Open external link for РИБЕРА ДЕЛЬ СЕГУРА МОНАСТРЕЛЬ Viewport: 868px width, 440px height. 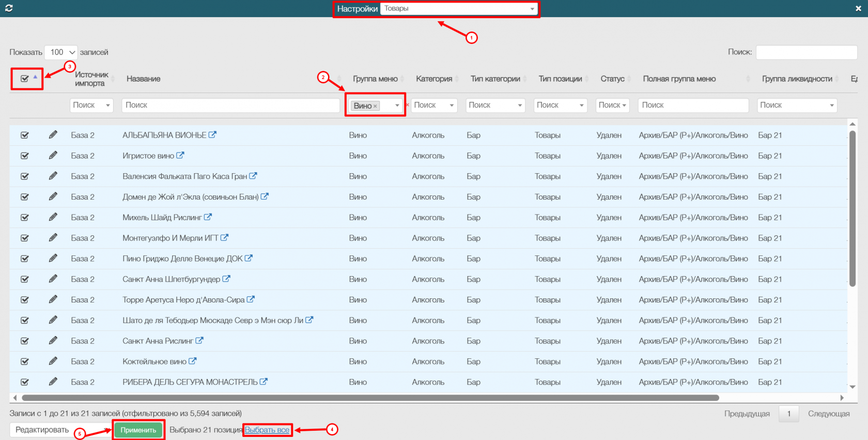click(x=264, y=382)
